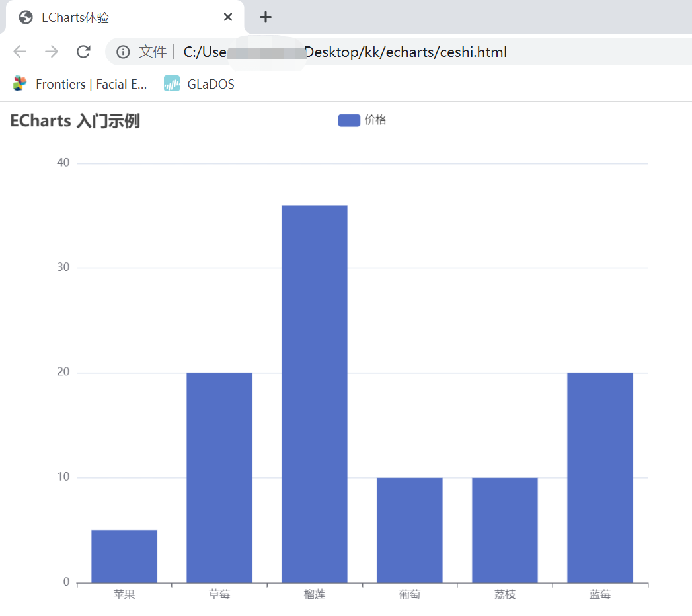The image size is (692, 616).
Task: Click the browser forward arrow
Action: (52, 52)
